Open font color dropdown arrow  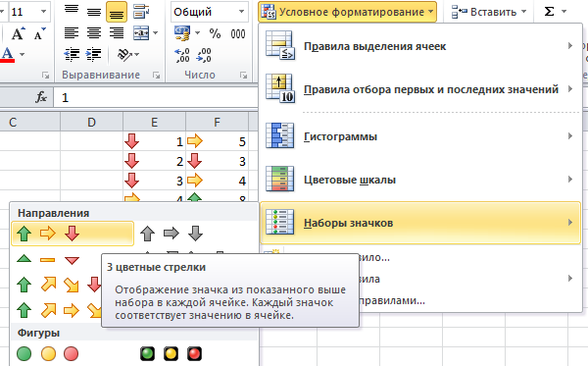pos(23,55)
